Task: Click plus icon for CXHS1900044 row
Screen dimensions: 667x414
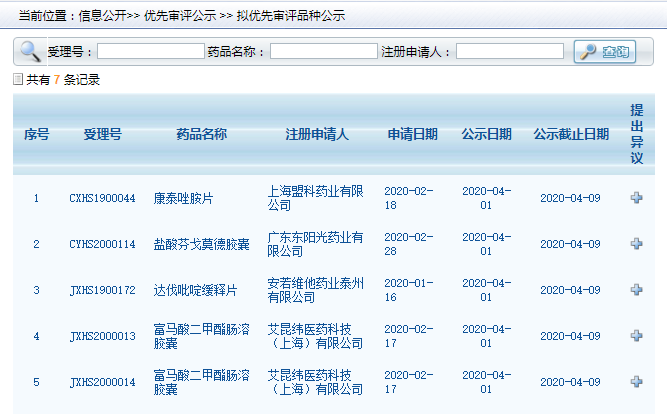Action: click(x=636, y=198)
